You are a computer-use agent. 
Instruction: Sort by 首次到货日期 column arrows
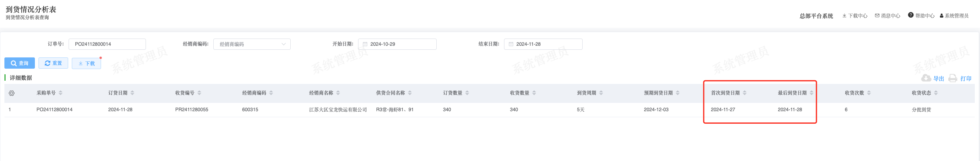(745, 93)
